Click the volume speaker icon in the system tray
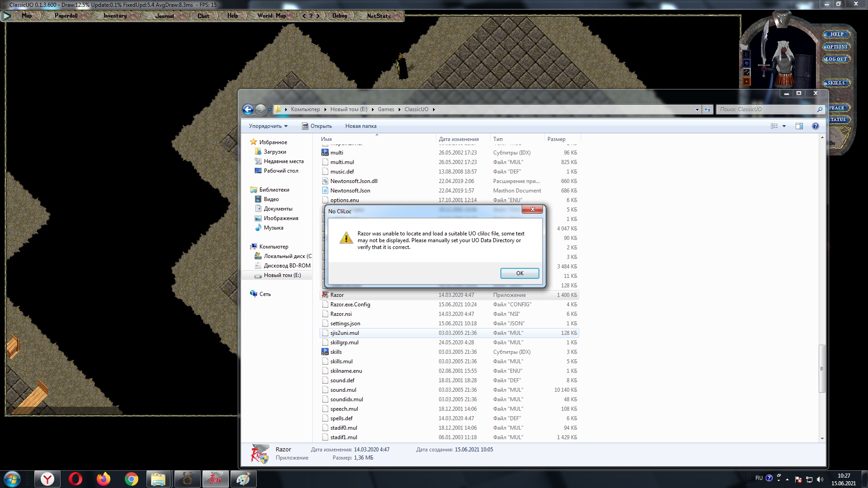The image size is (868, 488). [820, 479]
